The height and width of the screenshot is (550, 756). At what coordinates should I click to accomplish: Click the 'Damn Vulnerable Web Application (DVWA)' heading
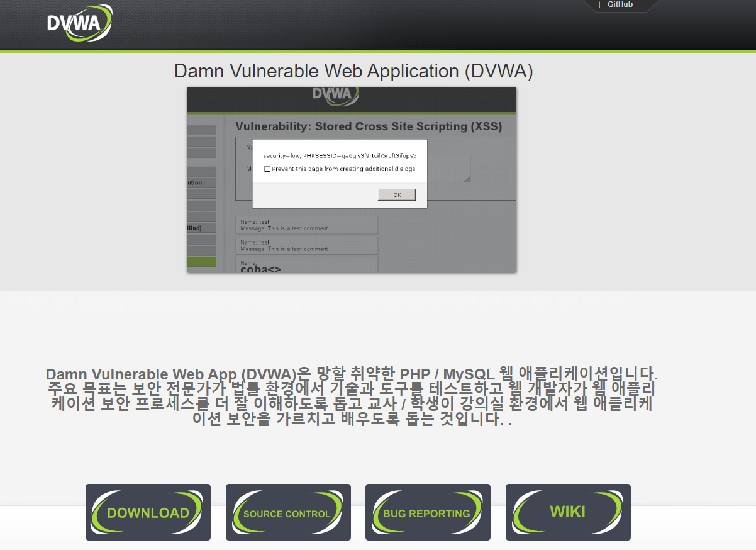pyautogui.click(x=353, y=71)
